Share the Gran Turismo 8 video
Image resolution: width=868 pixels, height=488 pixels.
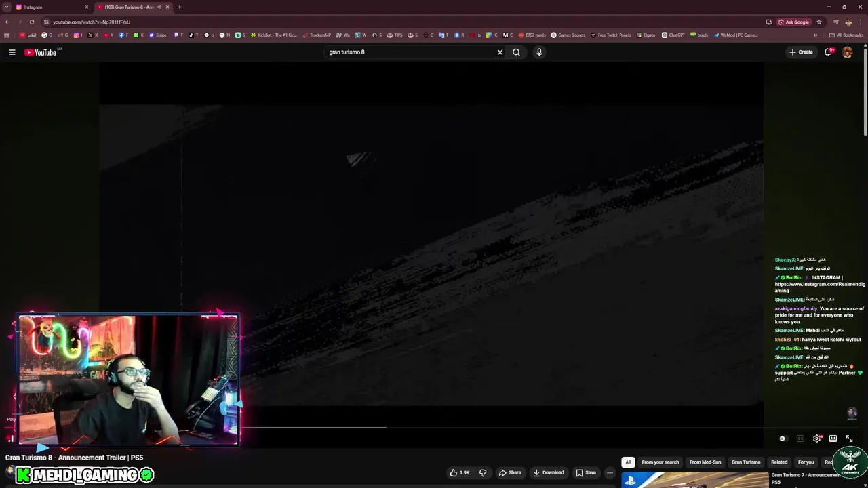510,472
